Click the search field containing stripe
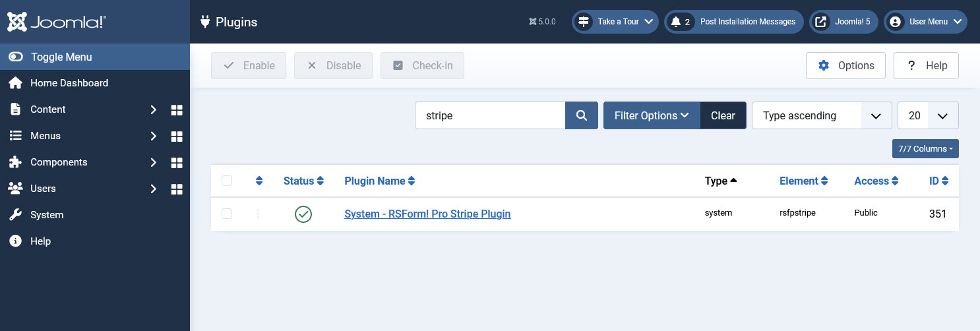This screenshot has height=331, width=980. click(490, 115)
